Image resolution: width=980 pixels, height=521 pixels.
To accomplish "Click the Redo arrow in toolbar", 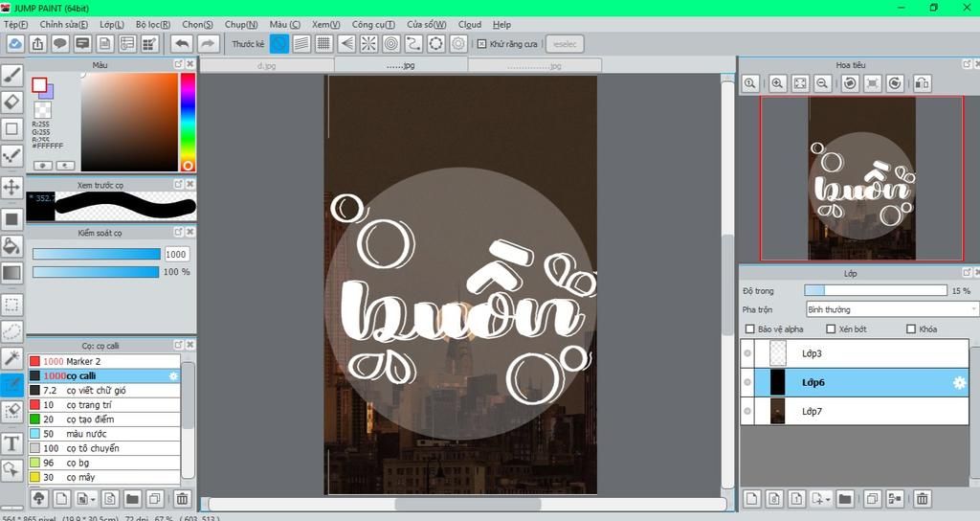I will tap(209, 44).
